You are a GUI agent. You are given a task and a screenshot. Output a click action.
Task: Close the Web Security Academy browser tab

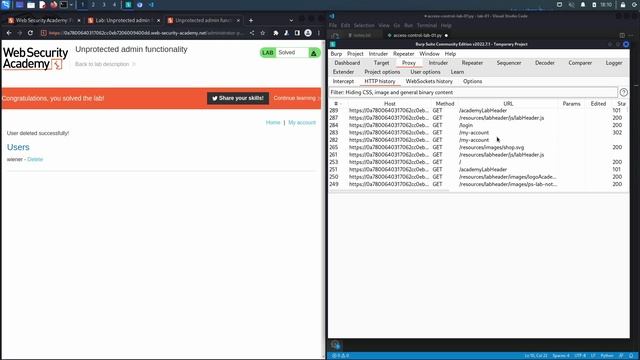coord(79,20)
